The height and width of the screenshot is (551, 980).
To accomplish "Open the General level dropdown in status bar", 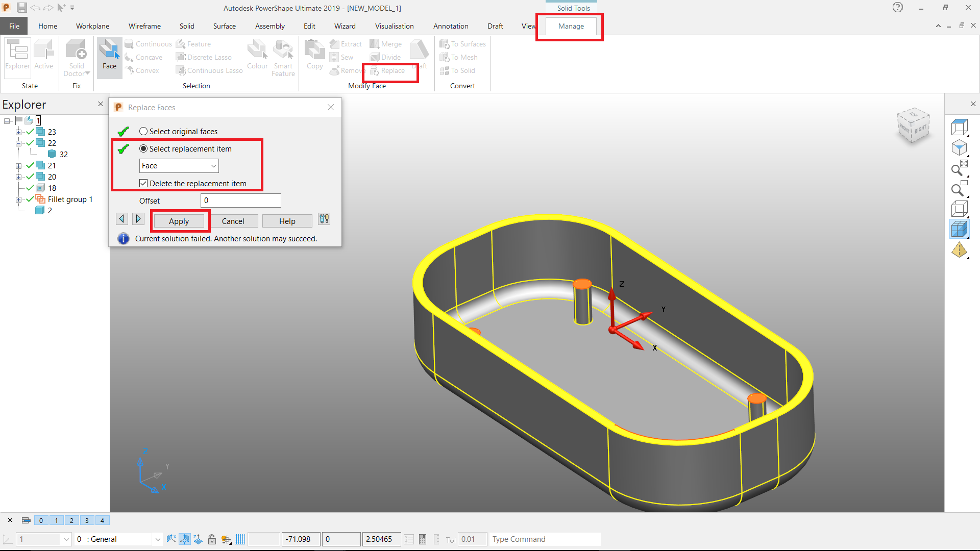I will click(x=158, y=539).
